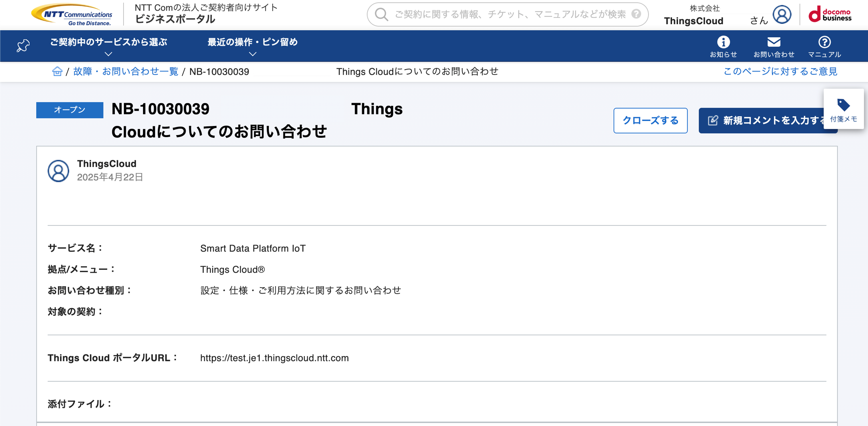Expand 最近の操作・ピン留め menu
Image resolution: width=868 pixels, height=426 pixels.
pyautogui.click(x=253, y=46)
